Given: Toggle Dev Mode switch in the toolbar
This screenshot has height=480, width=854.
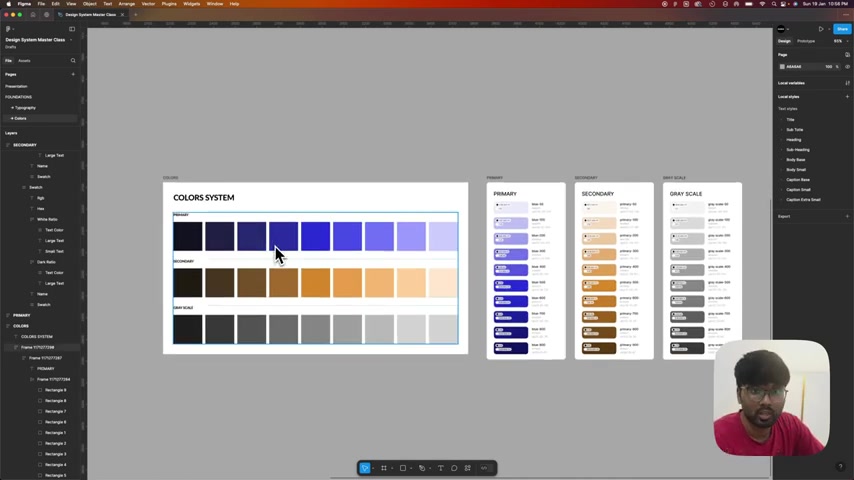Looking at the screenshot, I should coord(485,468).
